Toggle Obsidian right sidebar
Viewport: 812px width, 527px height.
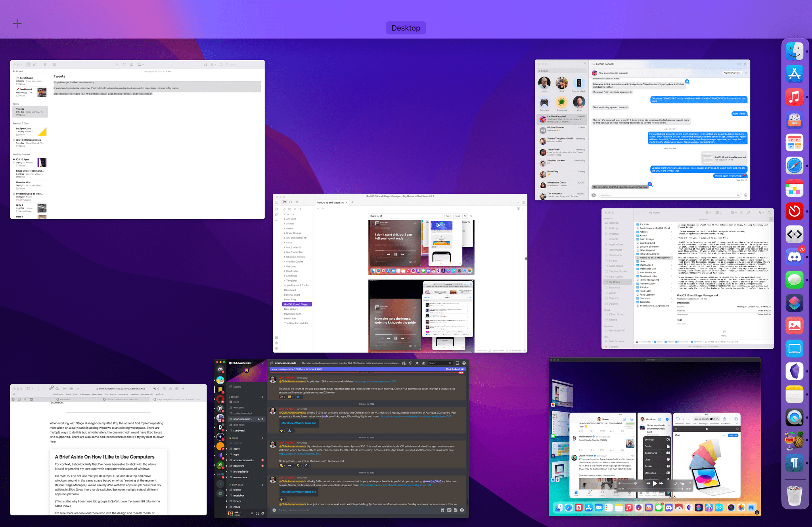[523, 202]
